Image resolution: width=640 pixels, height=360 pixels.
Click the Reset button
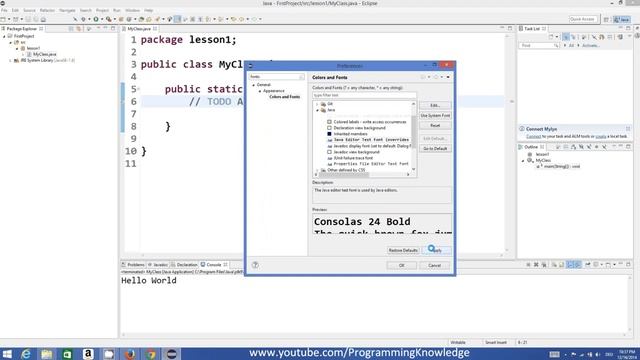pos(435,126)
